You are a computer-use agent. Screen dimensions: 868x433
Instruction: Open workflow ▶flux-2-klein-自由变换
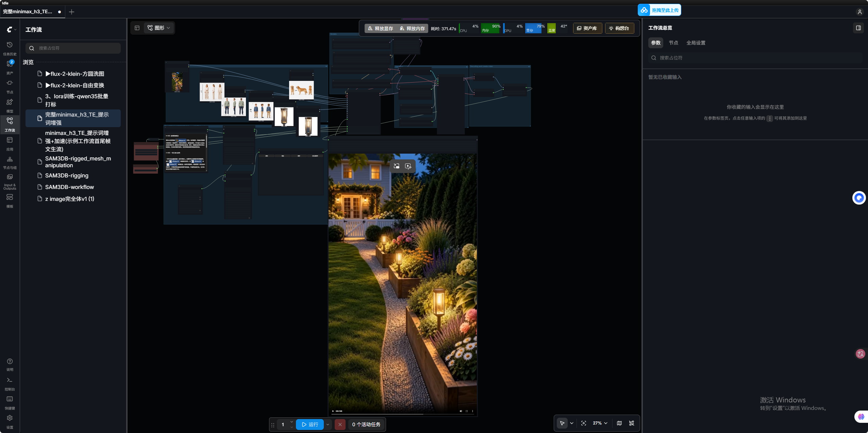73,85
